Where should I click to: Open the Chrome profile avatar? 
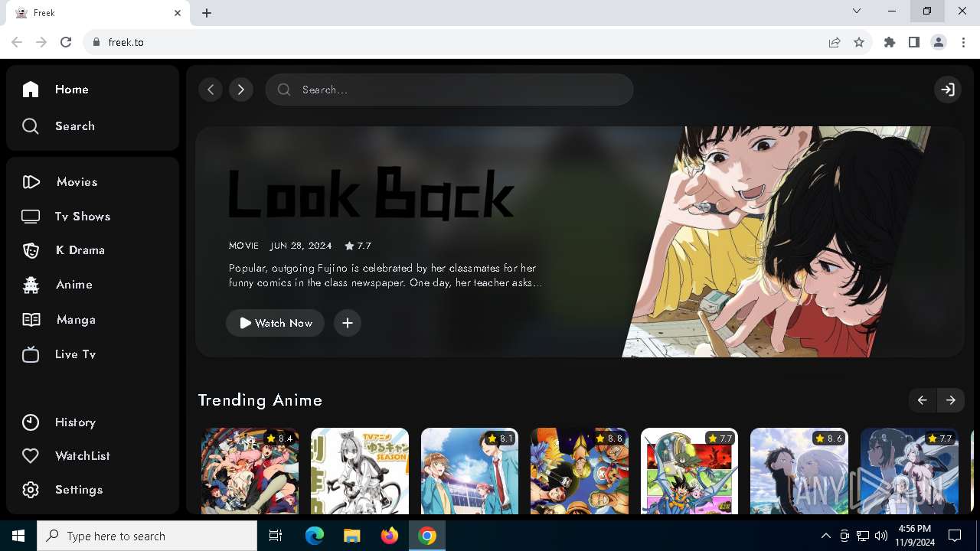pos(939,42)
